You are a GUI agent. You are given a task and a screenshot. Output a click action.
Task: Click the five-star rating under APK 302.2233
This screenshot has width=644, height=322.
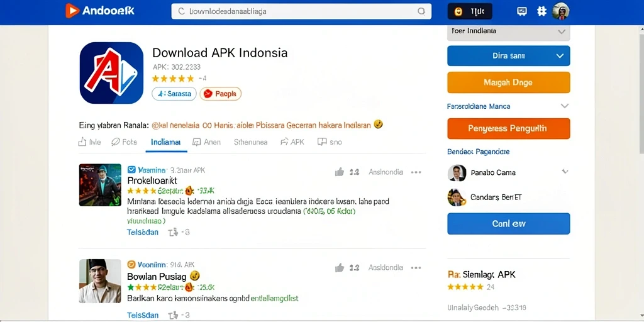172,78
